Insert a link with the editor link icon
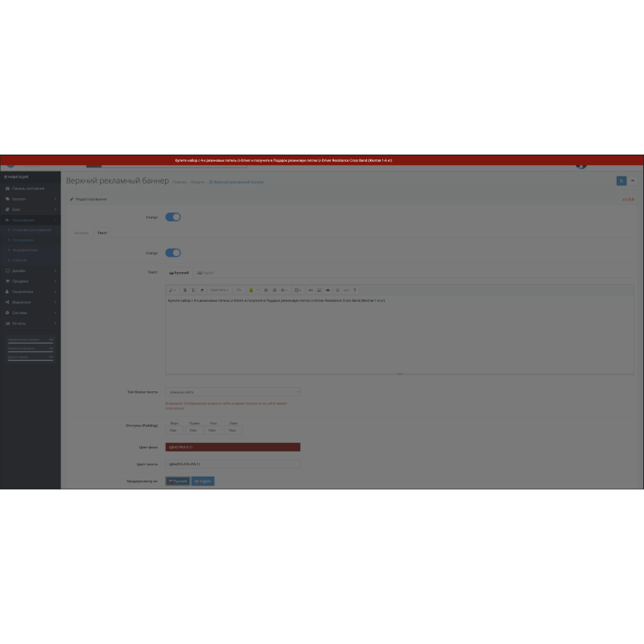644x644 pixels. click(x=311, y=290)
